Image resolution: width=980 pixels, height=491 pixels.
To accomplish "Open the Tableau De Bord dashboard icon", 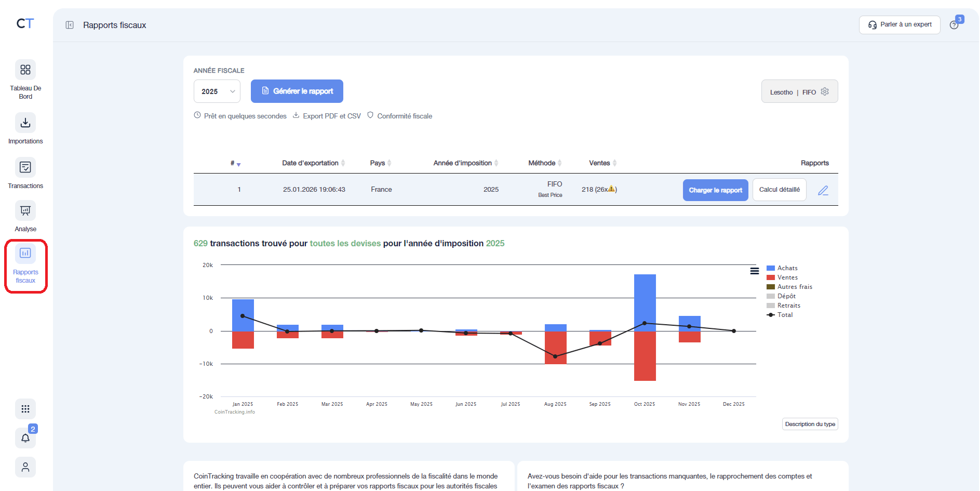I will (25, 70).
